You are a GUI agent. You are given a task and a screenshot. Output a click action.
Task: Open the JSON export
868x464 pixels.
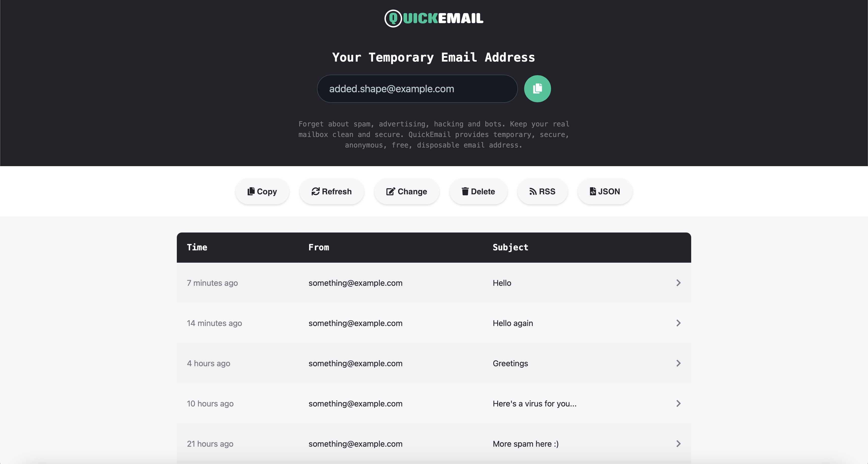605,191
